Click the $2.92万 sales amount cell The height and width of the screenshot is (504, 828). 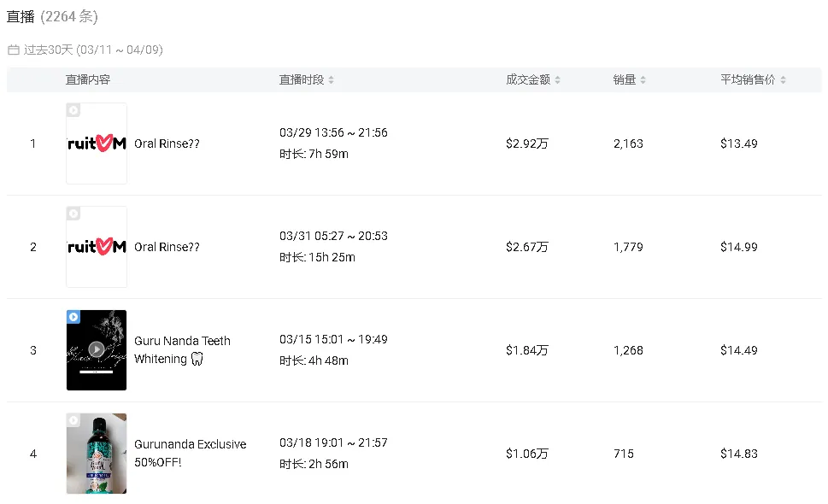pos(526,144)
